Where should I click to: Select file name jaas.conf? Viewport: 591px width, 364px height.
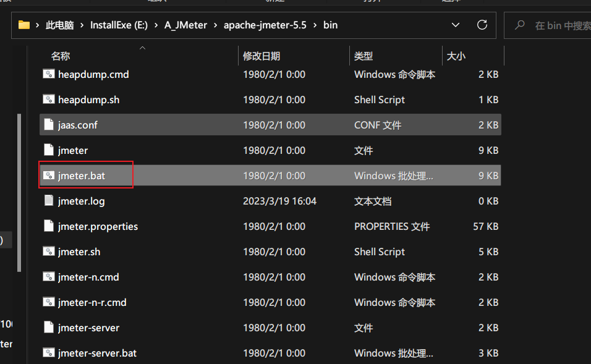coord(78,125)
